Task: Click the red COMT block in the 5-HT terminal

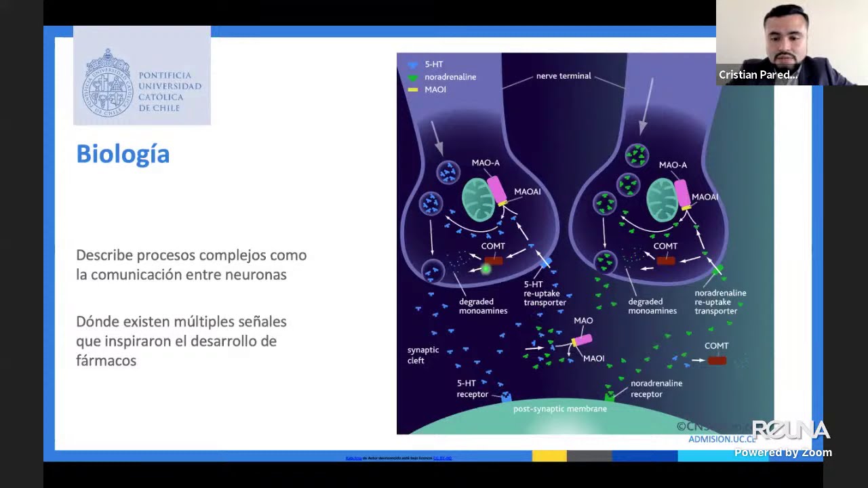Action: [x=494, y=260]
